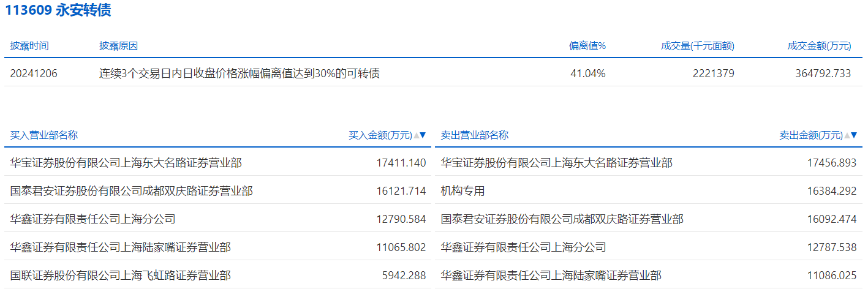Select the 卖出营业部名称 column header

(475, 135)
